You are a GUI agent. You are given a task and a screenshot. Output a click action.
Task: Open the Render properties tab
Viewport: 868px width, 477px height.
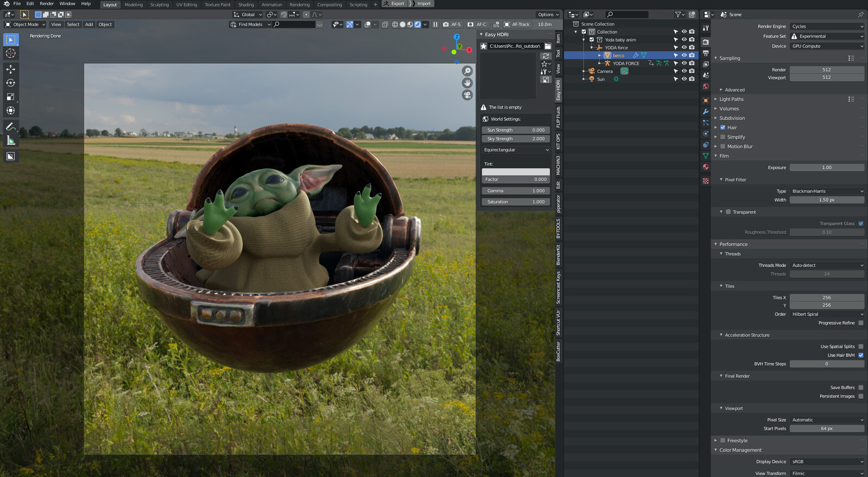705,42
